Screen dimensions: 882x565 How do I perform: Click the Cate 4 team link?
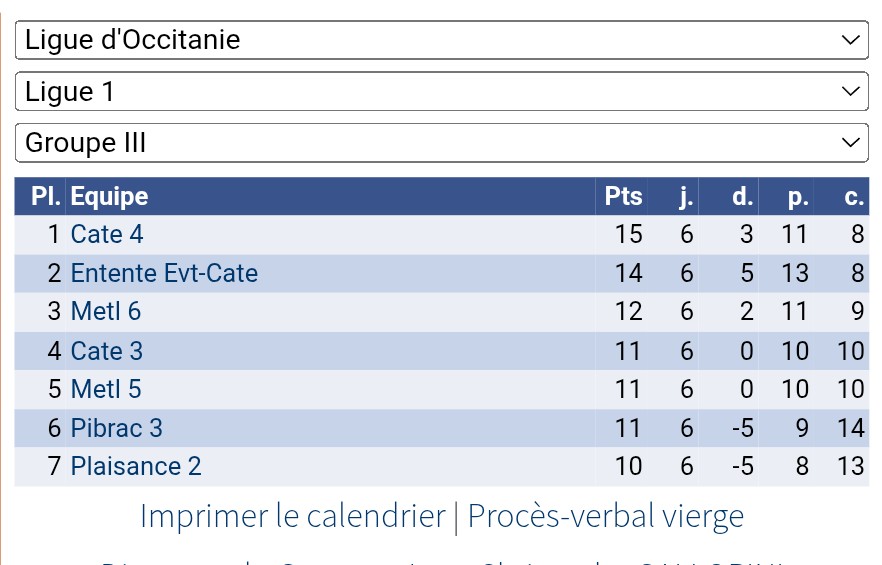pyautogui.click(x=107, y=235)
